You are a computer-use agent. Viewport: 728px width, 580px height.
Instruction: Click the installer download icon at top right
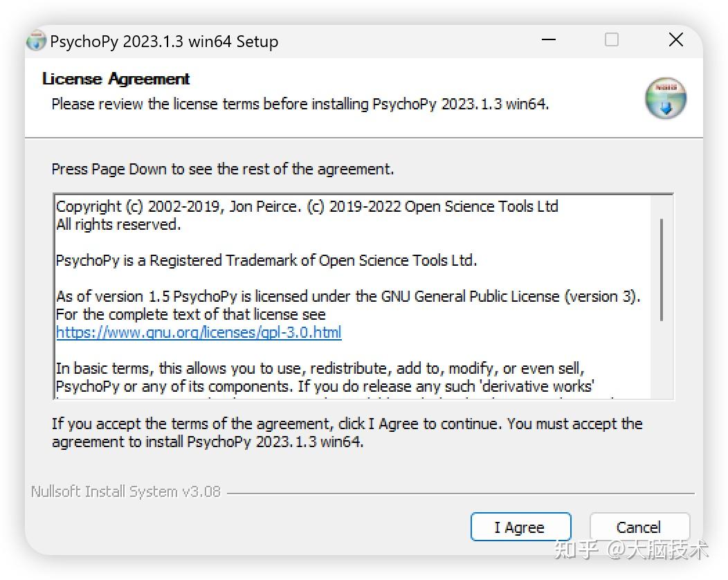pyautogui.click(x=665, y=98)
